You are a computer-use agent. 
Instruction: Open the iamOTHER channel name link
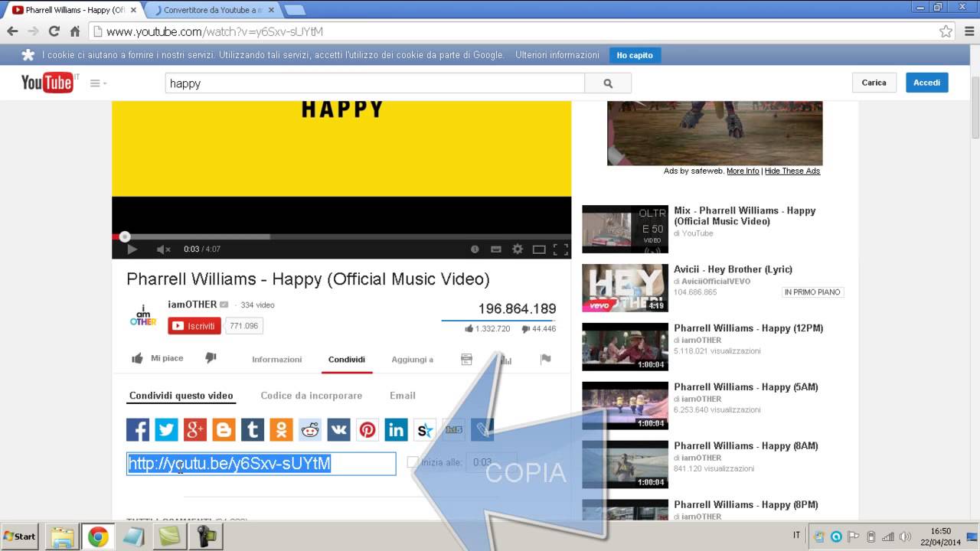(x=192, y=305)
